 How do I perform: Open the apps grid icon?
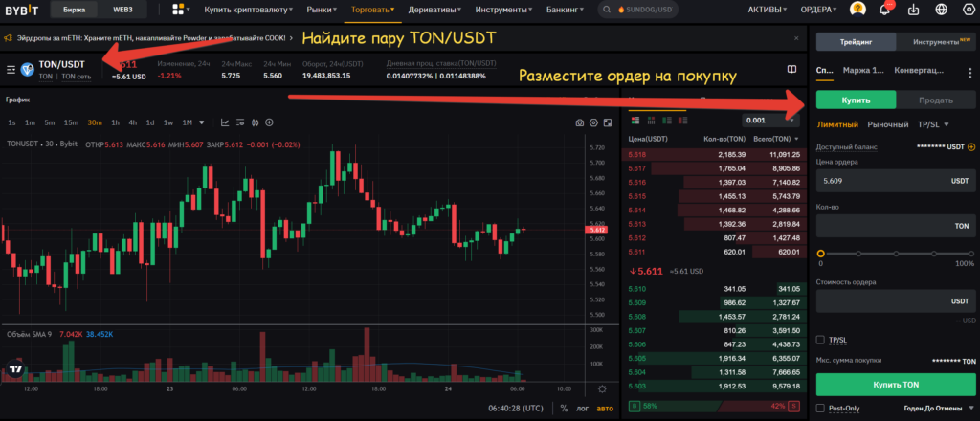[x=179, y=10]
